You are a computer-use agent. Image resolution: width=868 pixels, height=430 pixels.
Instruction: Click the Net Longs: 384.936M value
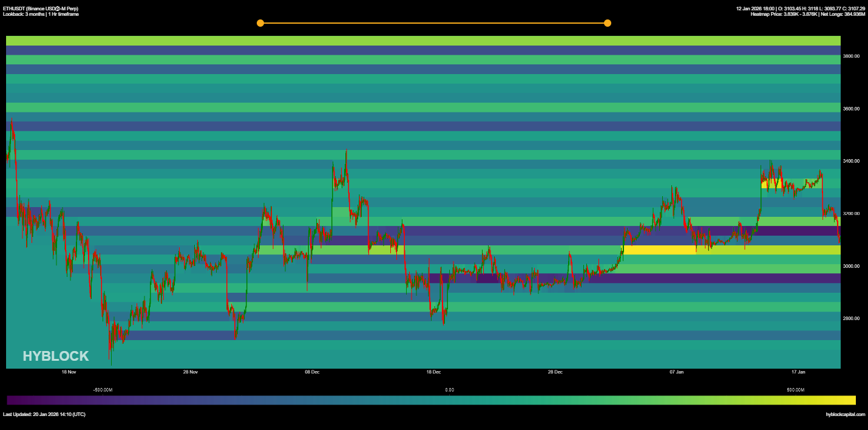tap(844, 15)
